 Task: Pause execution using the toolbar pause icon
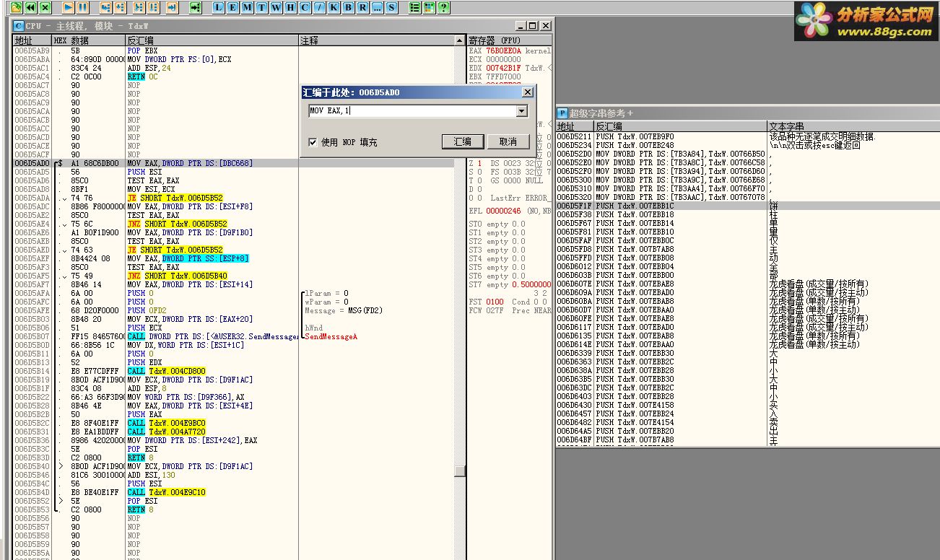pyautogui.click(x=83, y=7)
